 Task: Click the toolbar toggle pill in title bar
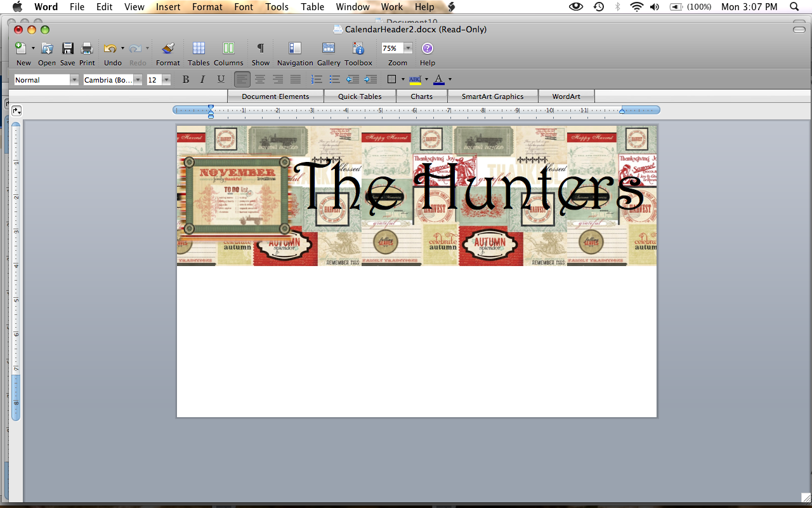click(x=799, y=30)
